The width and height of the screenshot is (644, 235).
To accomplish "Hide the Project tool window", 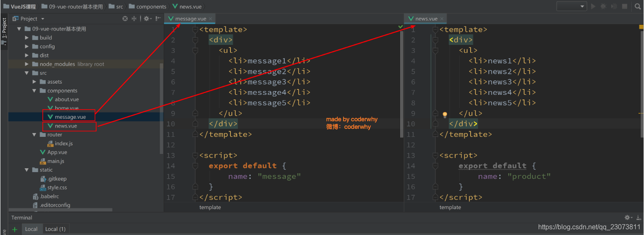I will click(158, 18).
